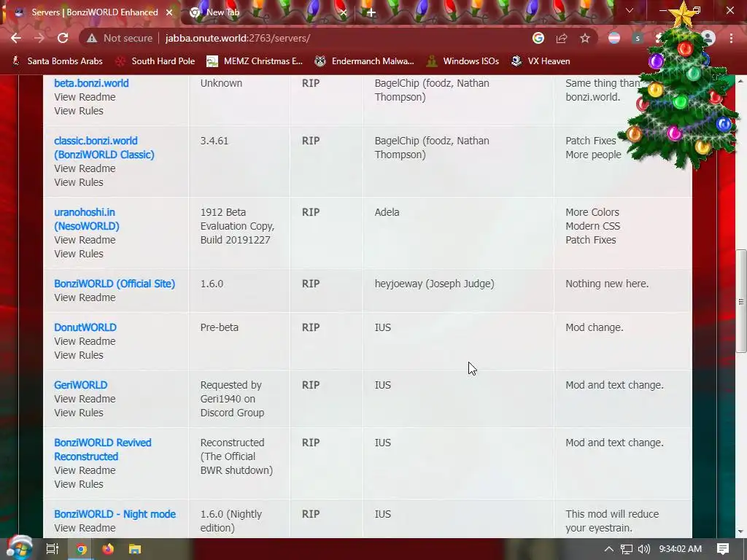Viewport: 747px width, 560px height.
Task: Open the gray S extension icon
Action: coord(638,38)
